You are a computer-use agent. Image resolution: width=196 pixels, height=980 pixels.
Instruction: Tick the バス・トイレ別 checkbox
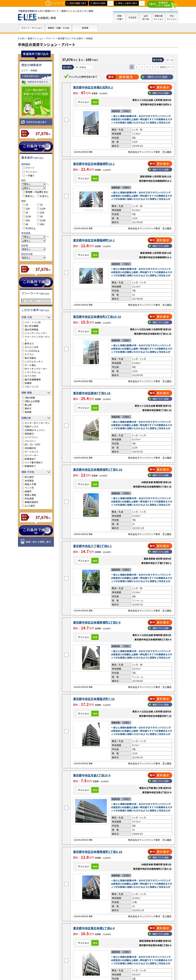tap(23, 322)
